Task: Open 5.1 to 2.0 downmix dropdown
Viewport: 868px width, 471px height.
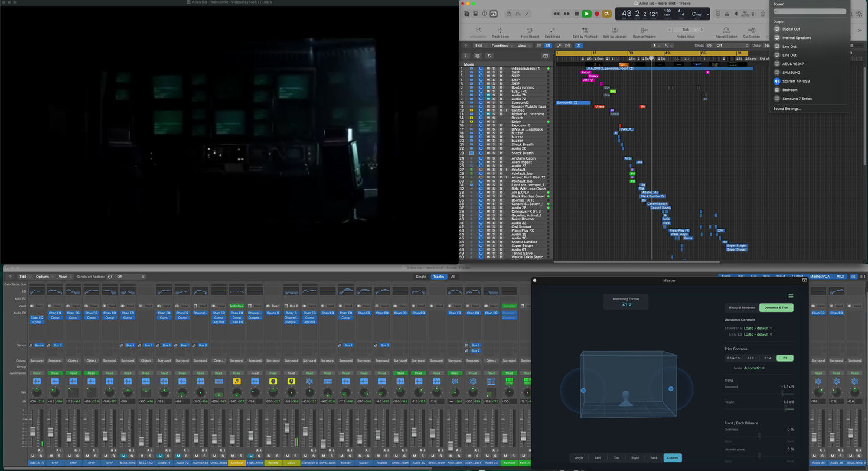Action: 758,334
